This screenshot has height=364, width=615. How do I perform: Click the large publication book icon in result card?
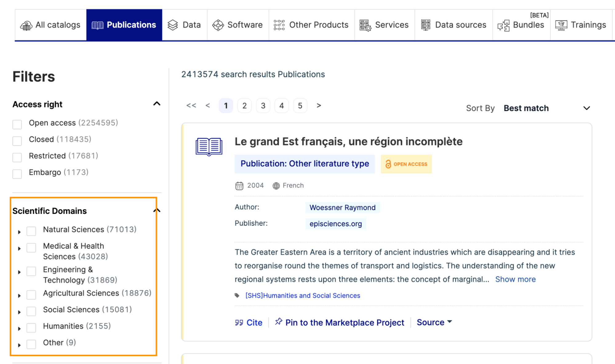209,147
